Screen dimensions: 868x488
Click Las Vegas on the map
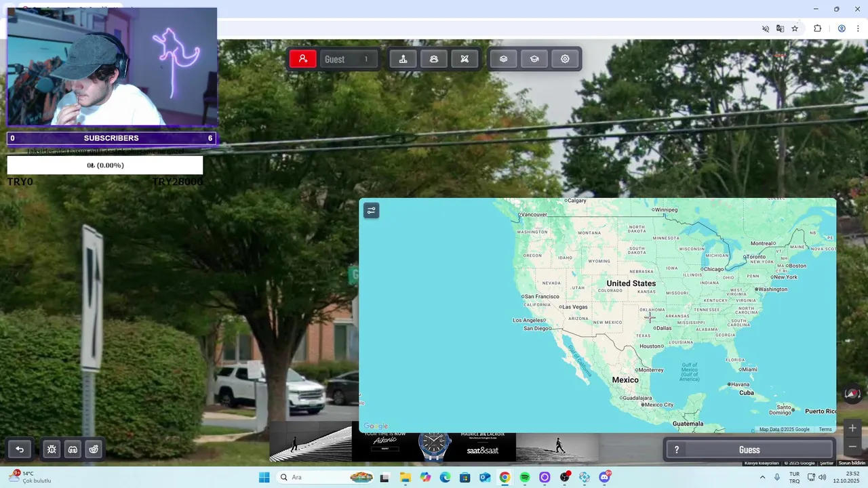pyautogui.click(x=572, y=307)
